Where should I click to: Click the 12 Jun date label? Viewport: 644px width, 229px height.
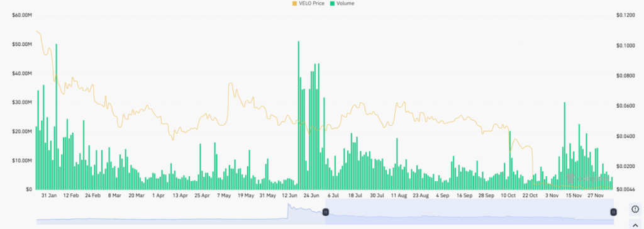[289, 196]
